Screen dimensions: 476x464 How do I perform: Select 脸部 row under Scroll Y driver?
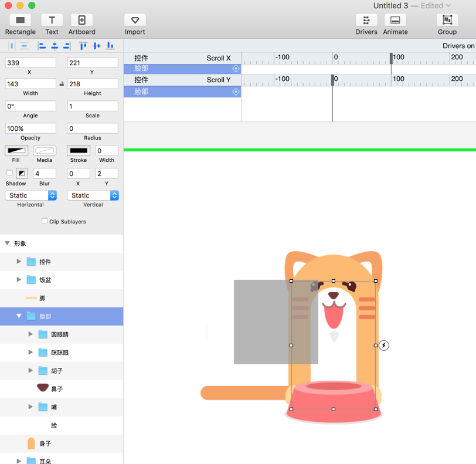point(182,92)
